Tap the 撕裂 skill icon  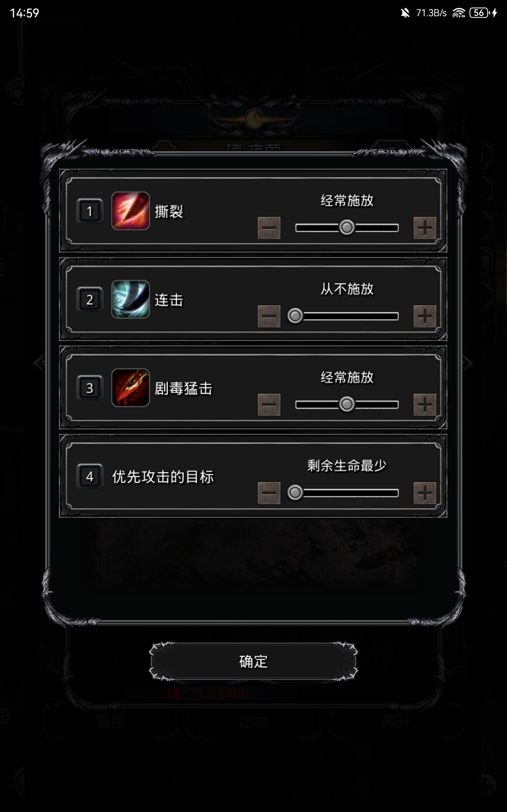coord(131,211)
